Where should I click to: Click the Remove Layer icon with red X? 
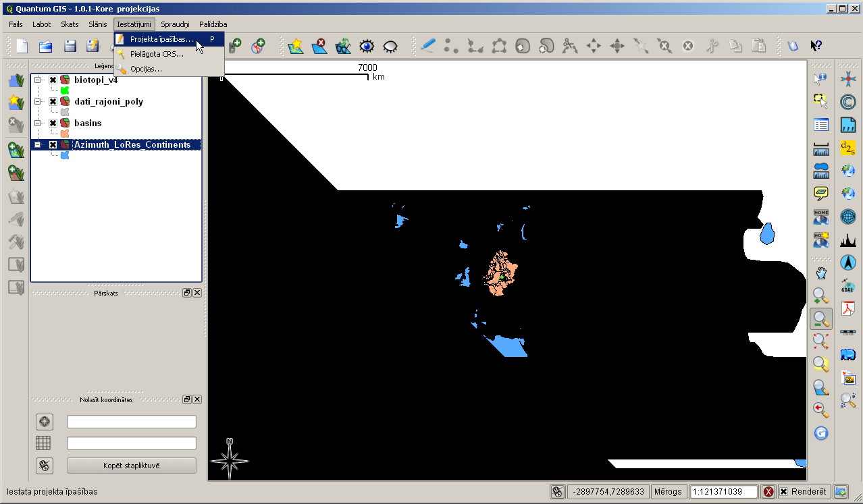pyautogui.click(x=319, y=46)
